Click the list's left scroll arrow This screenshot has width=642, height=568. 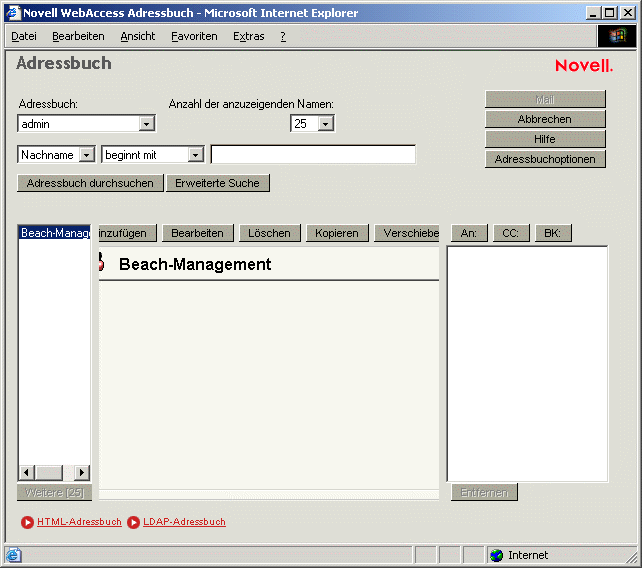(x=27, y=473)
